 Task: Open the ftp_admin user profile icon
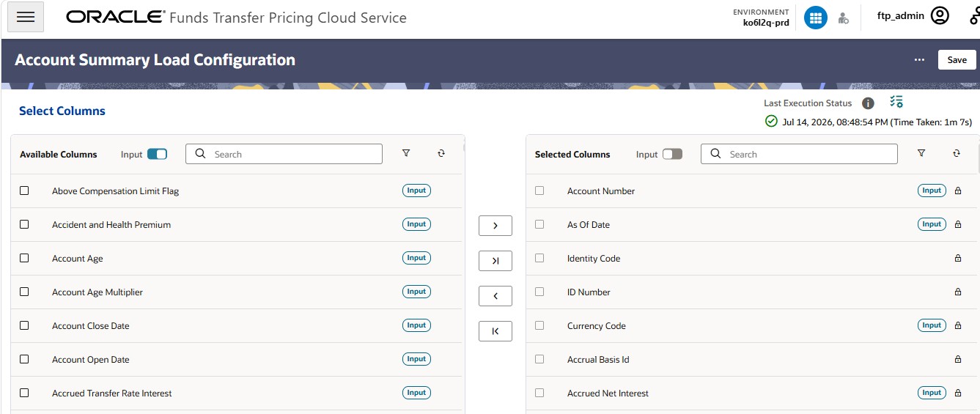[940, 15]
